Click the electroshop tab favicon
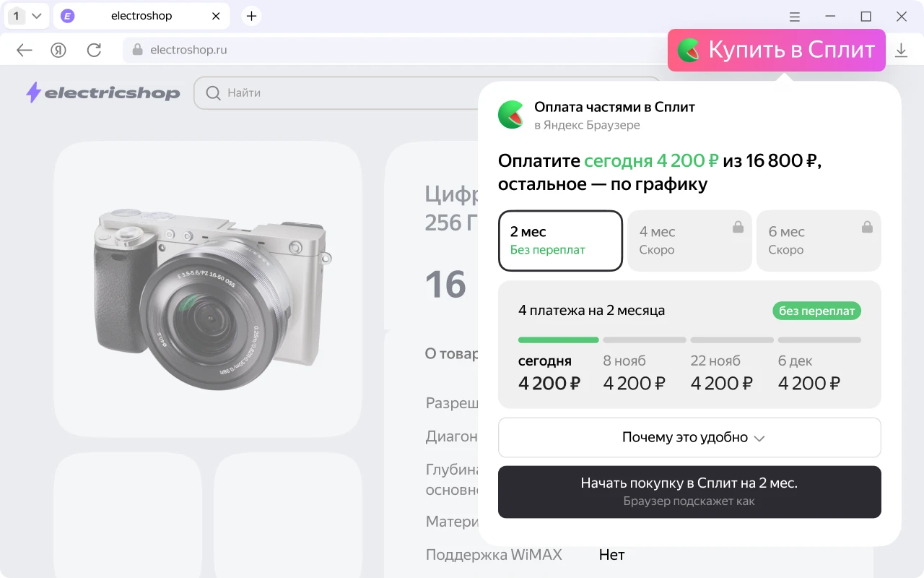This screenshot has height=578, width=924. [x=67, y=16]
